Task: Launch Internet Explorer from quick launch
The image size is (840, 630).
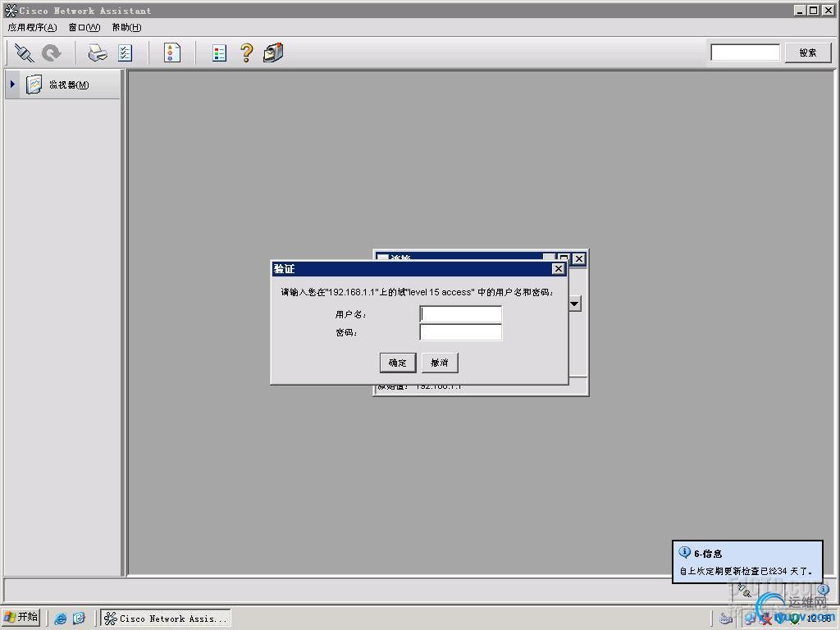Action: (x=61, y=619)
